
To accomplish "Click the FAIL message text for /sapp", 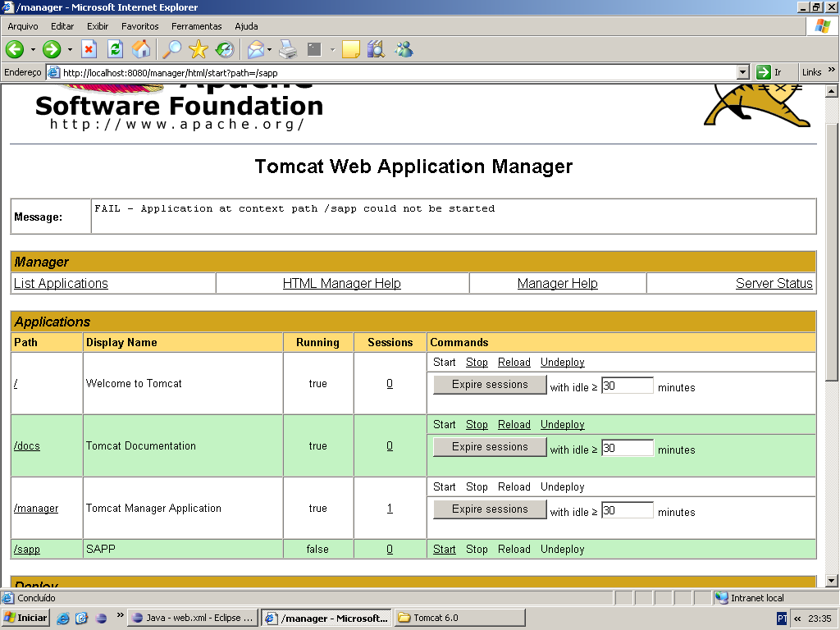I will point(294,208).
